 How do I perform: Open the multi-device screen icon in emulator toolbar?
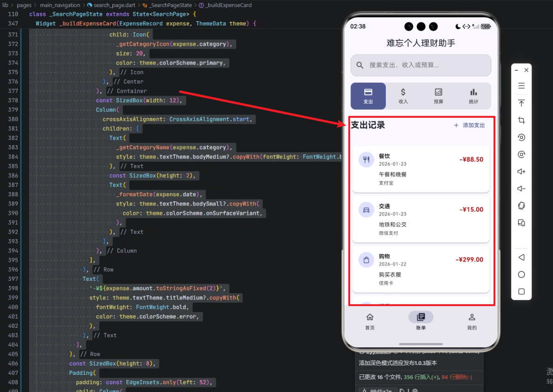click(521, 223)
